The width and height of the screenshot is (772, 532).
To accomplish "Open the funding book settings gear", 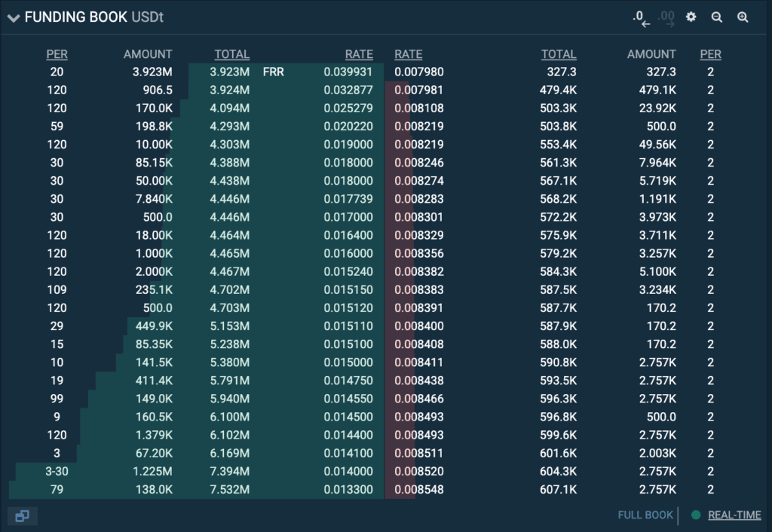I will point(691,17).
